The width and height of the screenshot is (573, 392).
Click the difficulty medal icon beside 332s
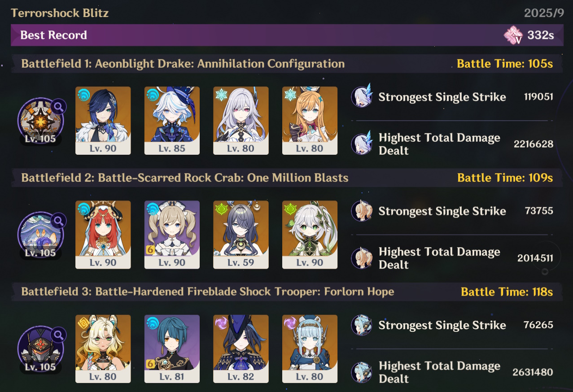pyautogui.click(x=513, y=35)
